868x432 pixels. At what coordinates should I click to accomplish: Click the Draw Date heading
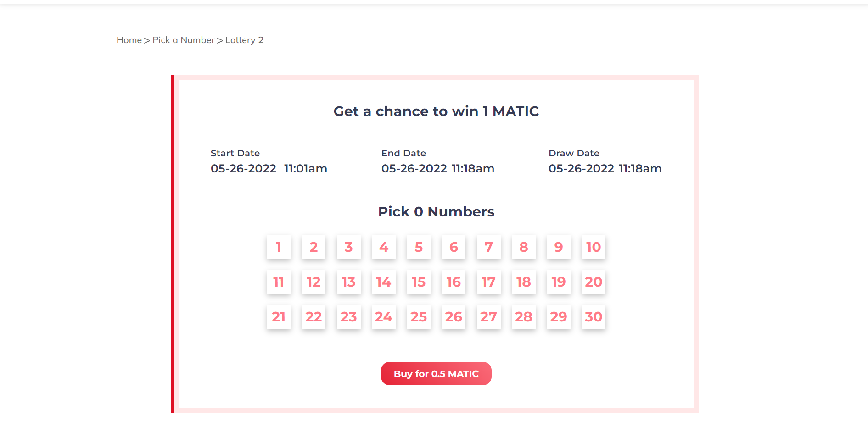(x=574, y=153)
